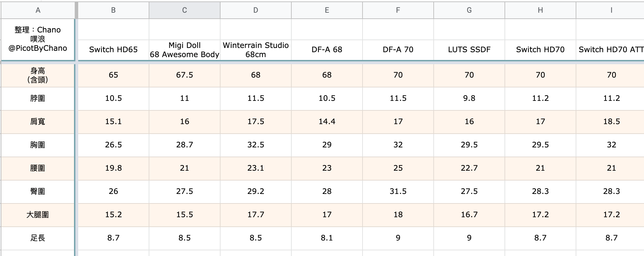Select the 身高(含頭) row label
Screen dimensions: 644x256
[x=38, y=75]
